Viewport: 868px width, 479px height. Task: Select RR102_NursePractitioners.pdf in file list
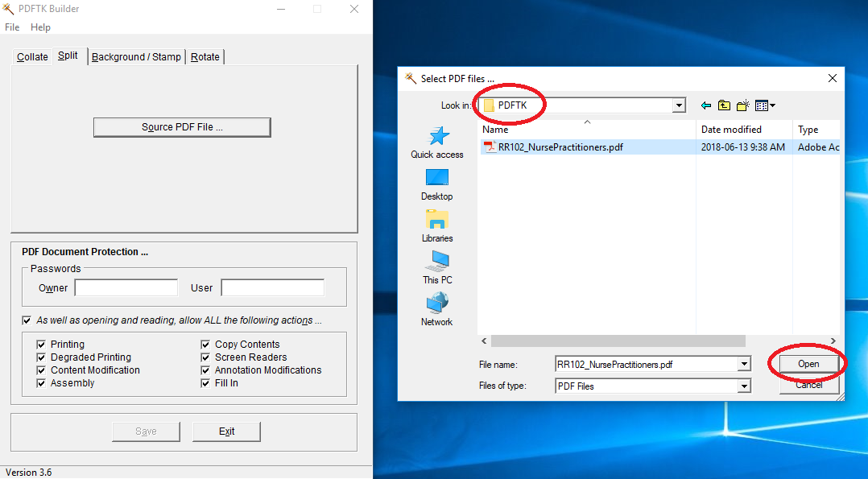click(x=560, y=147)
